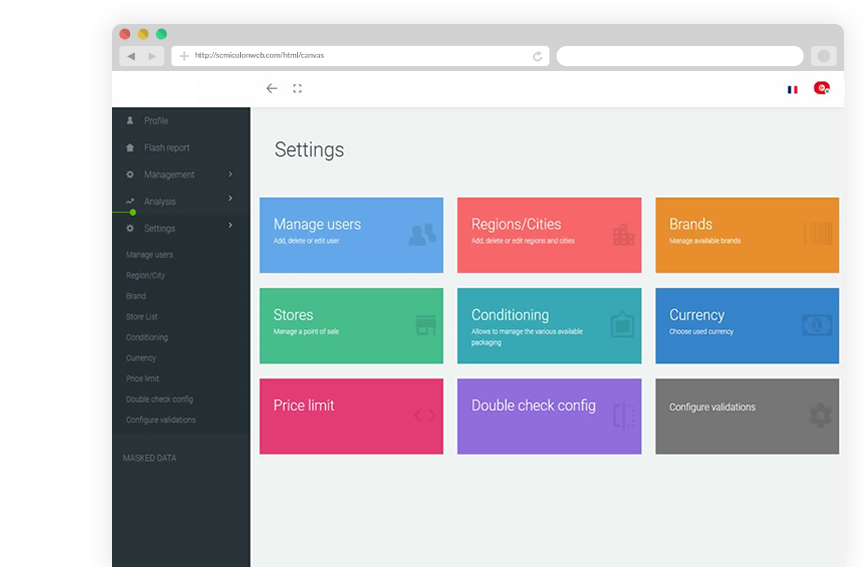The height and width of the screenshot is (567, 868).
Task: Open the red user avatar icon
Action: click(x=821, y=88)
